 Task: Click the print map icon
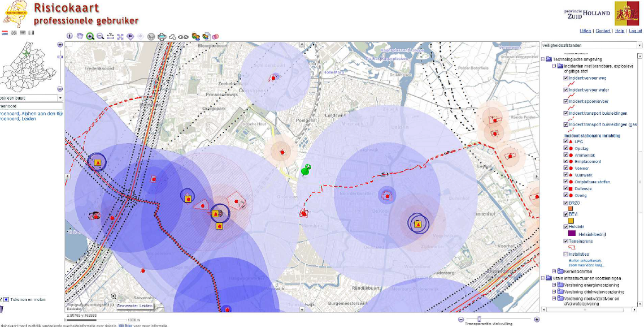point(162,36)
